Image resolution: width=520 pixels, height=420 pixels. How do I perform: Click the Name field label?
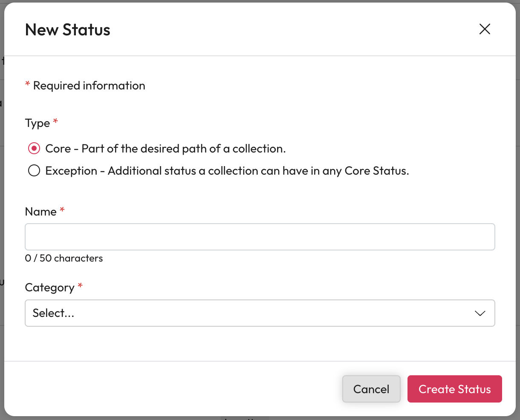tap(40, 212)
